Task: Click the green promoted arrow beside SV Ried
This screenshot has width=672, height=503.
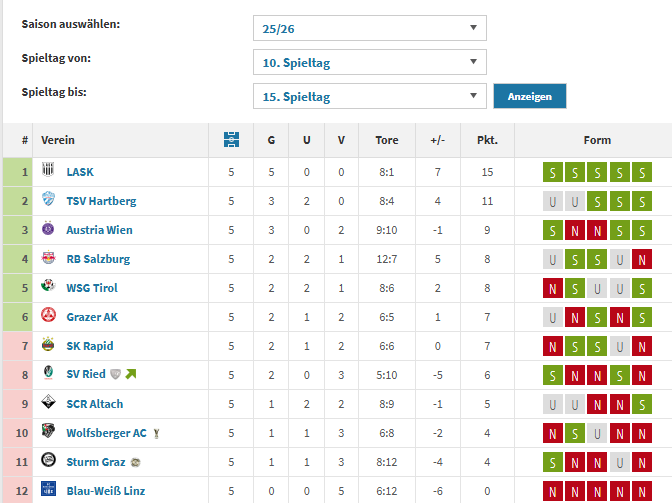Action: [131, 375]
